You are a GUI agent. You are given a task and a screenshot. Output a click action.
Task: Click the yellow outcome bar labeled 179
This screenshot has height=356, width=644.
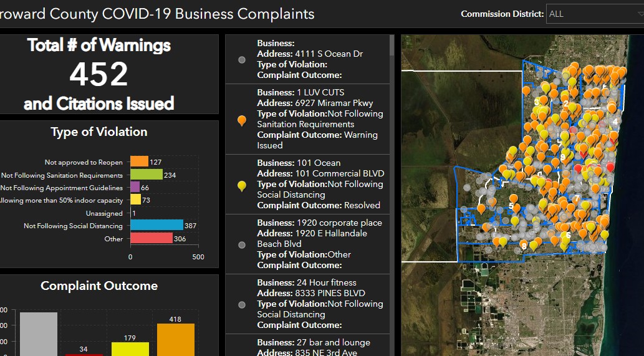(x=130, y=349)
